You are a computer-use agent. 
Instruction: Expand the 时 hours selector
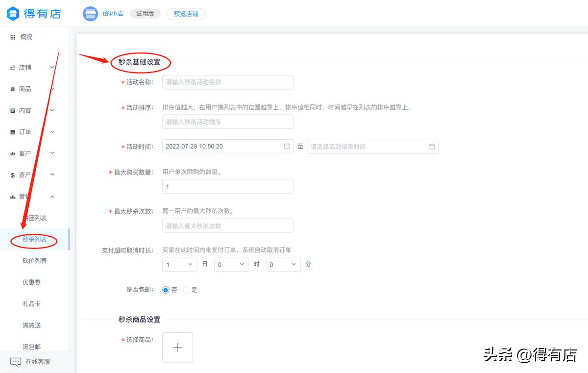(x=231, y=264)
